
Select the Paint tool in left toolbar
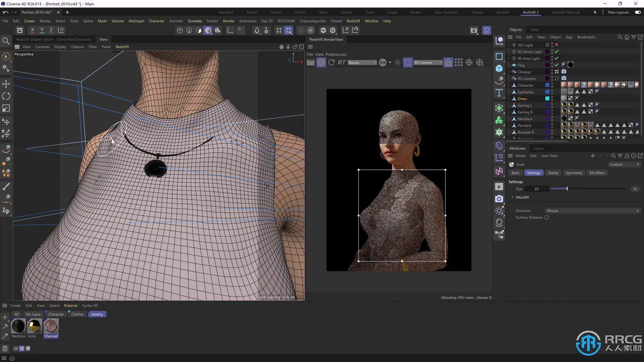(x=6, y=186)
